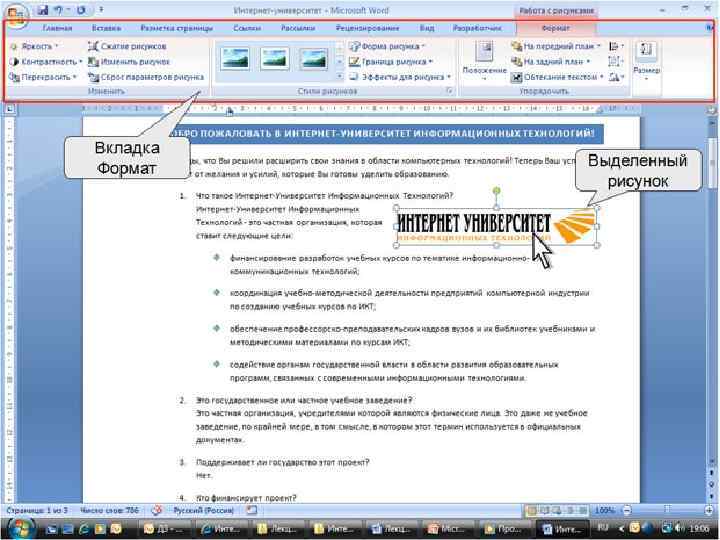This screenshot has width=720, height=540.
Task: Click the zoom out minus button
Action: click(x=627, y=510)
